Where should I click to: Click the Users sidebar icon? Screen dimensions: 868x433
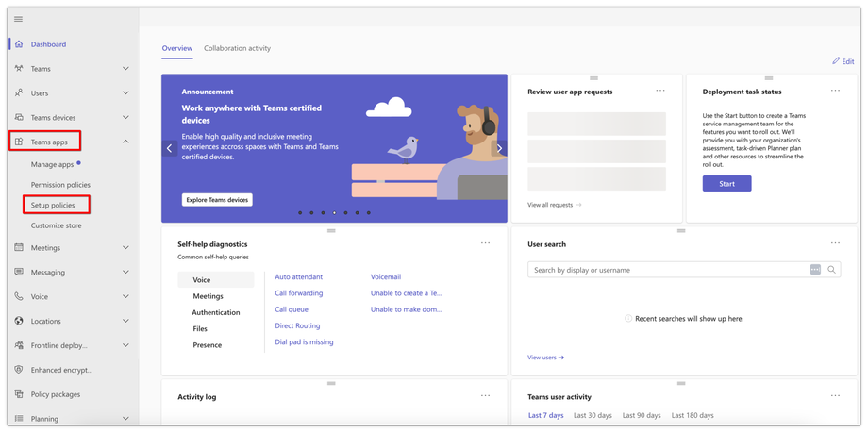19,93
